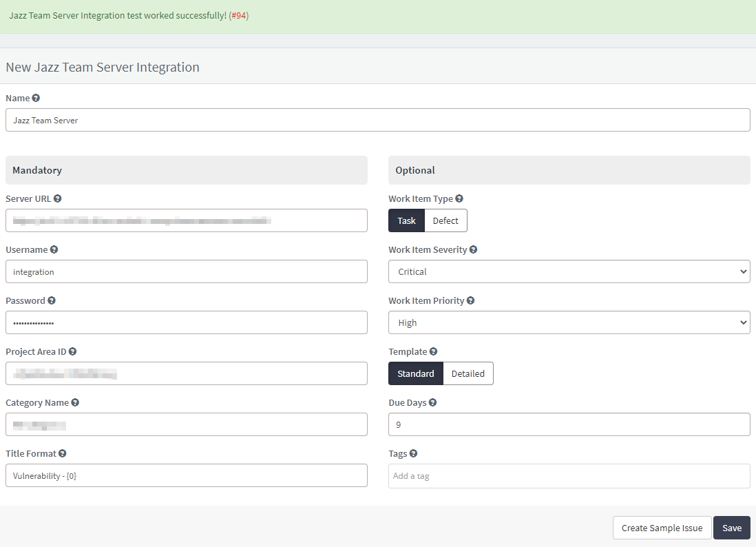The image size is (756, 547).
Task: Click the New Jazz Team Server Integration heading
Action: point(102,67)
